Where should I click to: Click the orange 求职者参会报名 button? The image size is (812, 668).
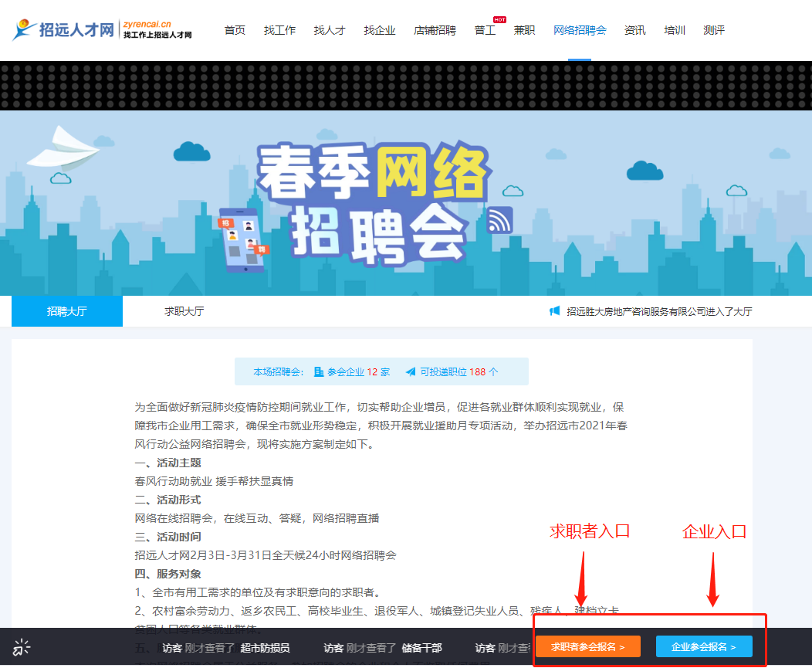point(587,646)
